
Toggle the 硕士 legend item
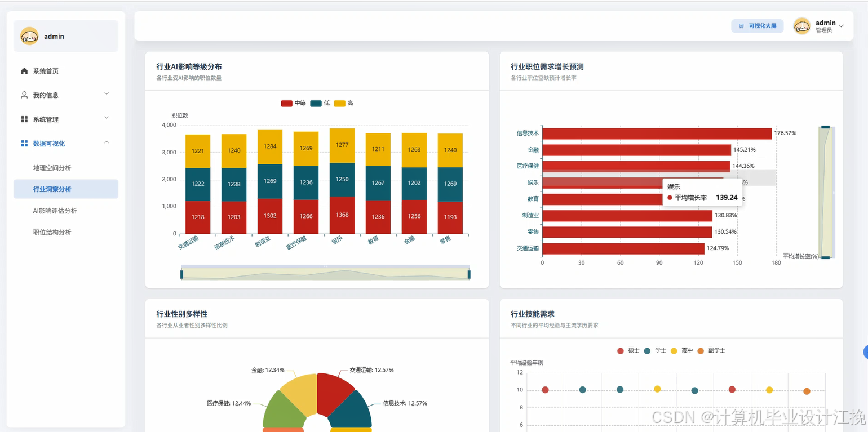[x=628, y=351]
